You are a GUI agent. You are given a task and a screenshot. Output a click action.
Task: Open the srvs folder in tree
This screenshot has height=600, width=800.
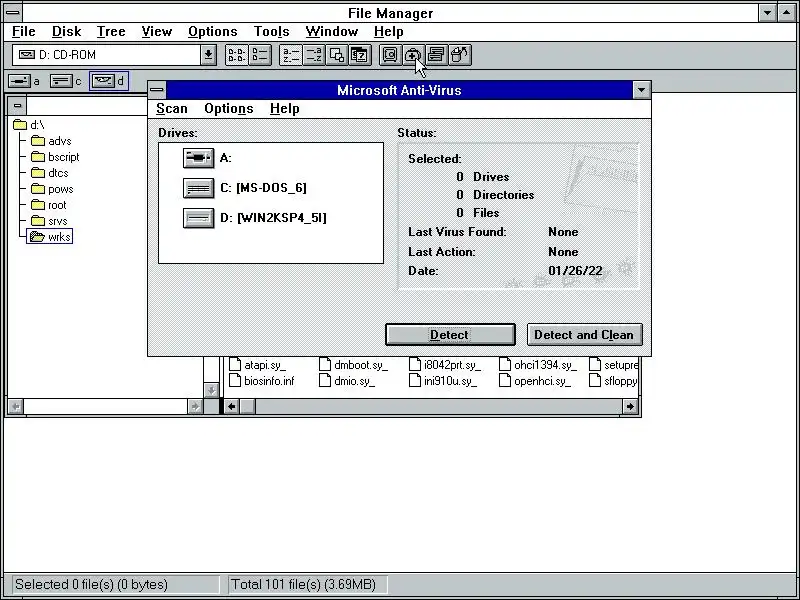click(49, 221)
